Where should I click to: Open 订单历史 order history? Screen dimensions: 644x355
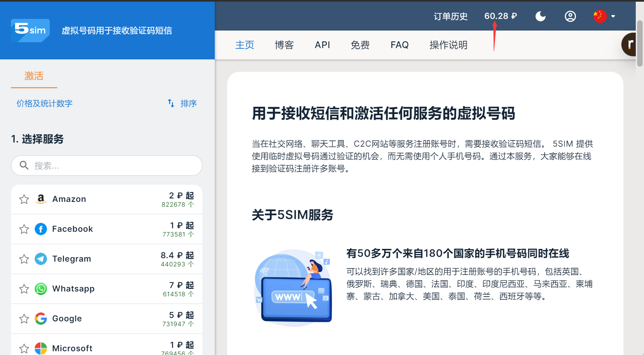[x=450, y=16]
